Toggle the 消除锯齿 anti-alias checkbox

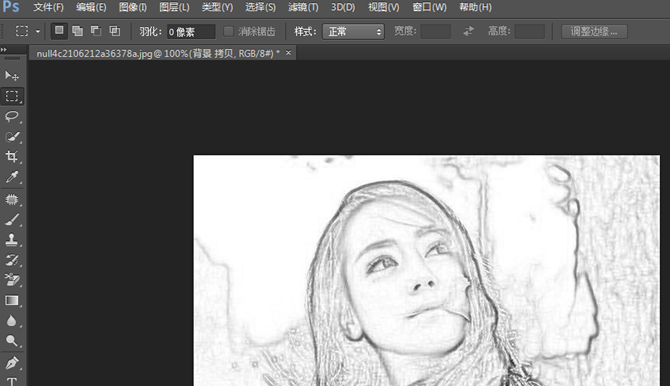[x=229, y=31]
